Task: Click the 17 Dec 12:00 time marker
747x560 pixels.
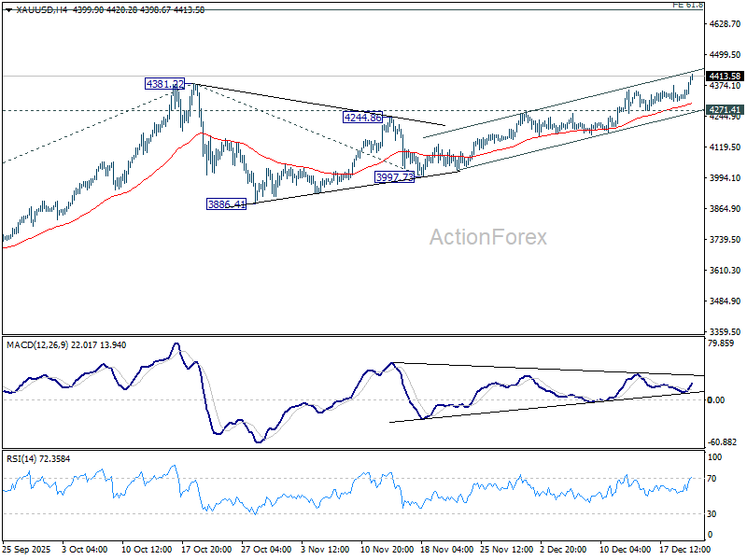Action: click(685, 549)
